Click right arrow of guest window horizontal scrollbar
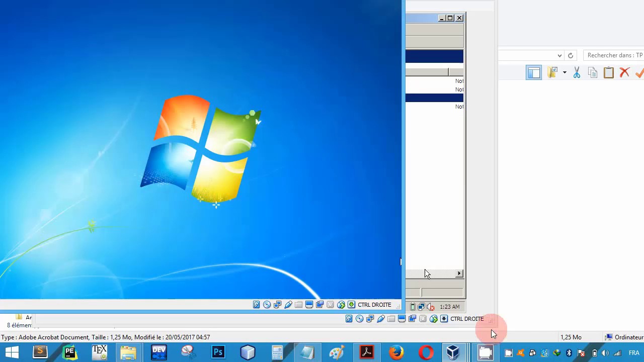This screenshot has height=362, width=644. [459, 274]
